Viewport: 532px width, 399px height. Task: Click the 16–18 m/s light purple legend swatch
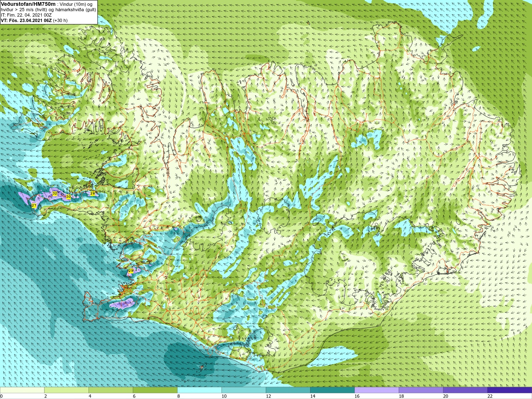pyautogui.click(x=377, y=390)
